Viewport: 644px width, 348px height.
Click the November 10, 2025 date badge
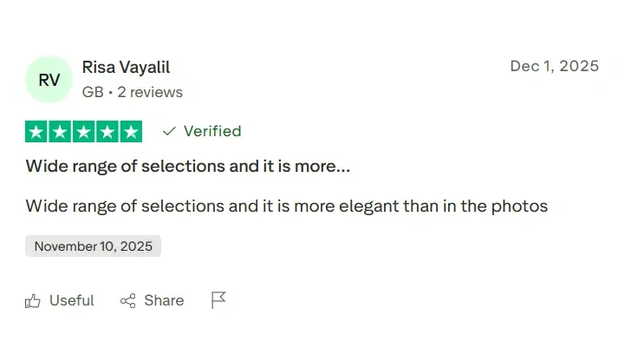tap(94, 246)
